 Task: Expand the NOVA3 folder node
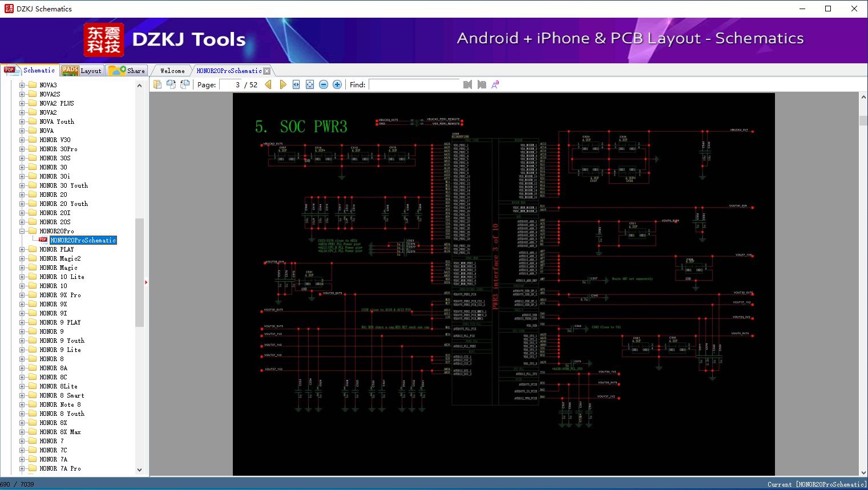coord(22,85)
